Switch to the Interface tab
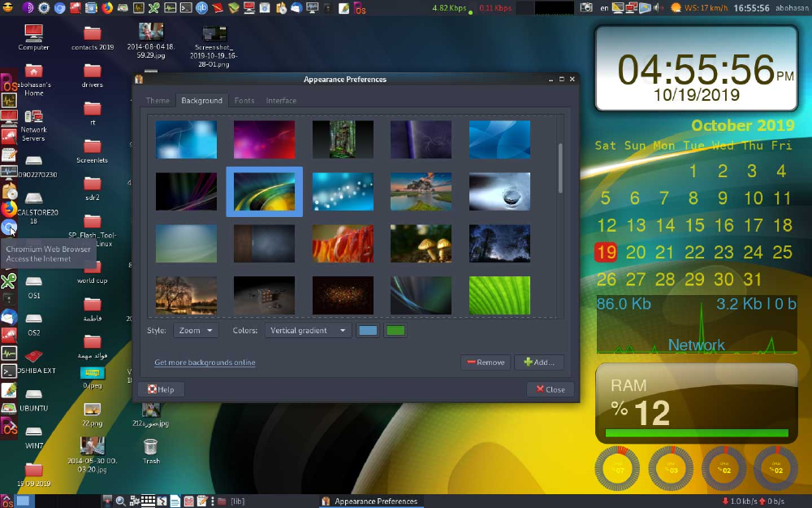Screen dimensions: 812x508 point(281,101)
